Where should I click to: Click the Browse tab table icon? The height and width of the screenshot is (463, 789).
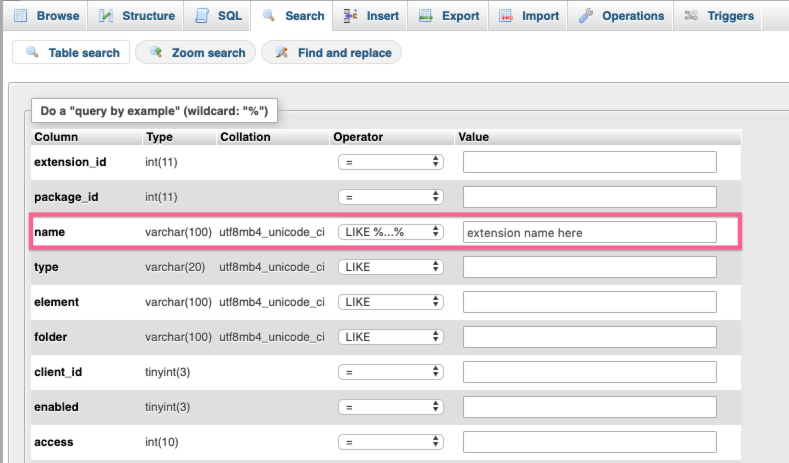tap(21, 16)
